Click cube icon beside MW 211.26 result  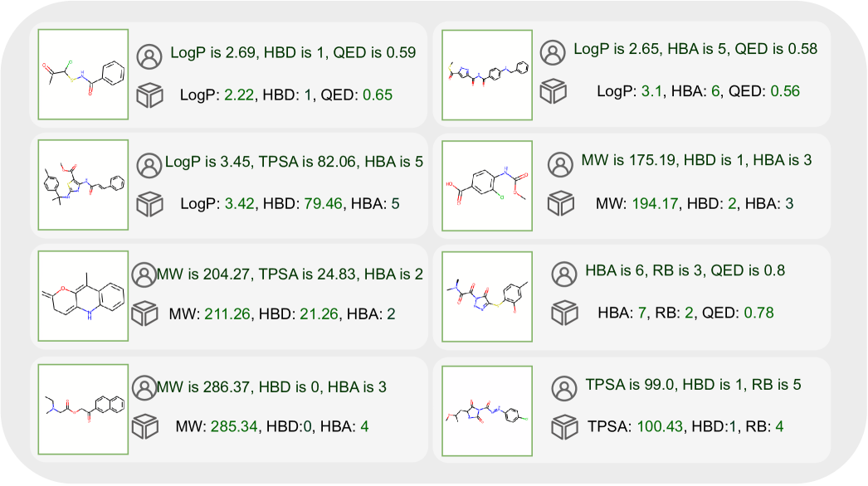click(144, 313)
